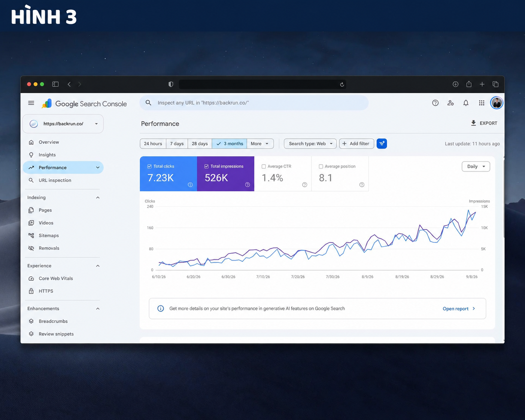Open the Search type: Web dropdown
525x420 pixels.
coord(310,144)
